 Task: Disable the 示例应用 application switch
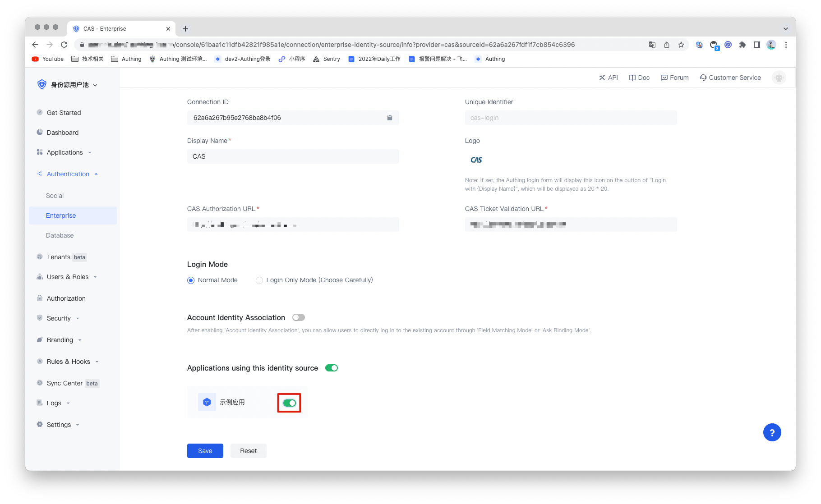(x=289, y=403)
